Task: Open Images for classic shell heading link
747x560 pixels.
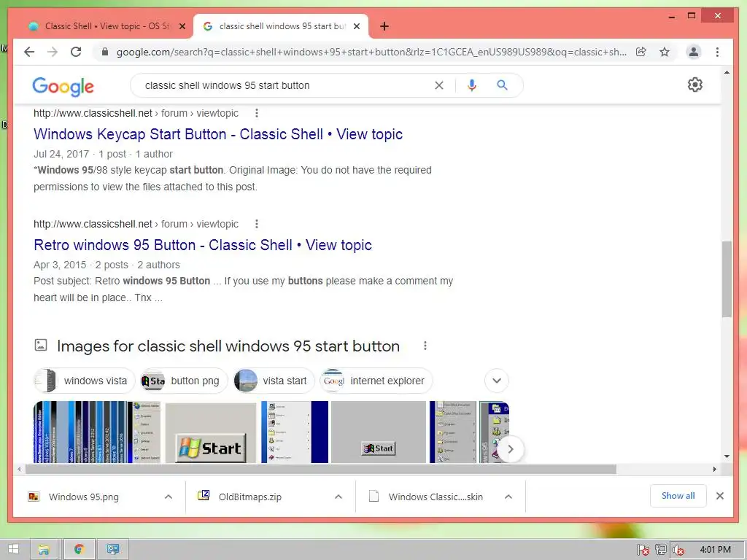Action: 228,346
